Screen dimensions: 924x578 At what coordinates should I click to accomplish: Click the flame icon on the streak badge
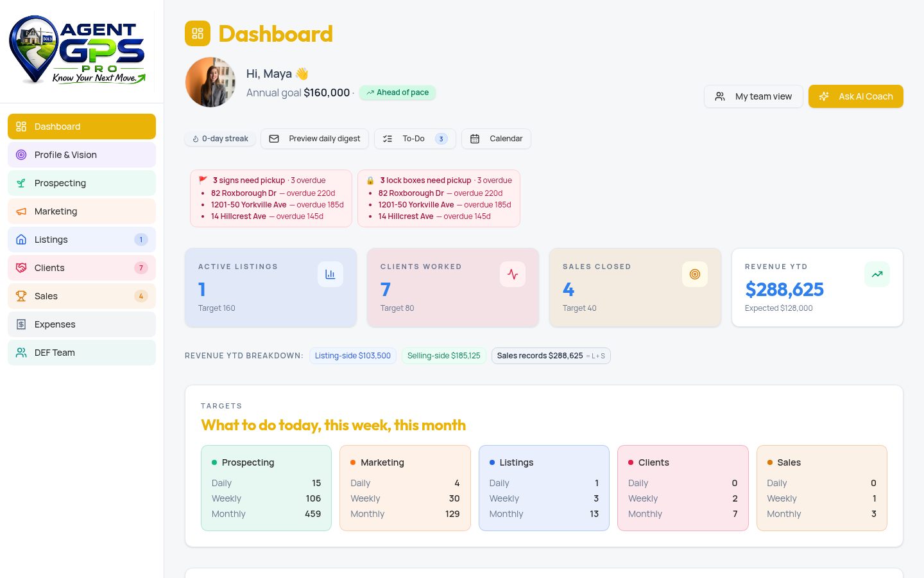[196, 139]
